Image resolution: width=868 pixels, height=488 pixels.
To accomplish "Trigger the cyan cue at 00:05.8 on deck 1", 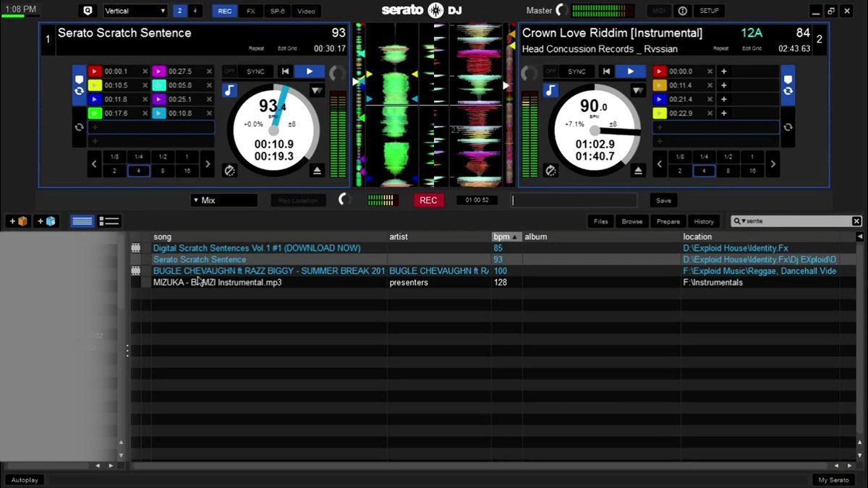I will (159, 85).
